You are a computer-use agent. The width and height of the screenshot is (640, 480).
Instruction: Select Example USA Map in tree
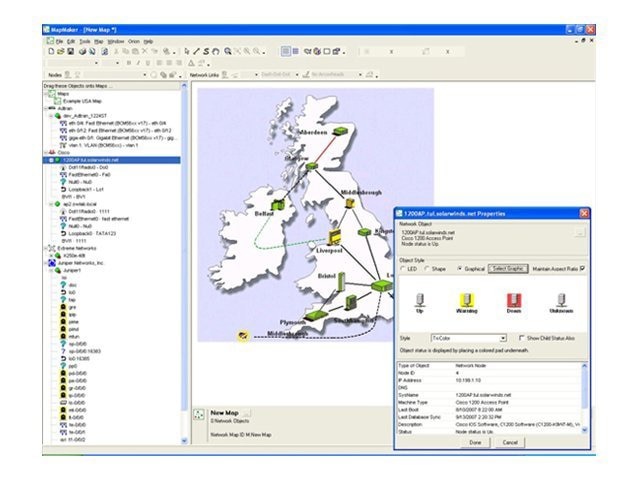point(82,102)
